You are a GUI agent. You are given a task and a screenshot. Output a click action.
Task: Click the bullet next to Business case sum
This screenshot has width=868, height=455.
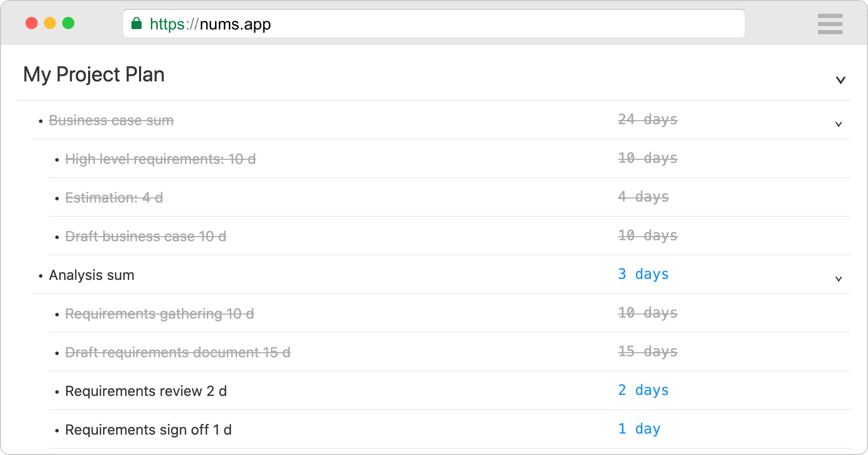41,121
